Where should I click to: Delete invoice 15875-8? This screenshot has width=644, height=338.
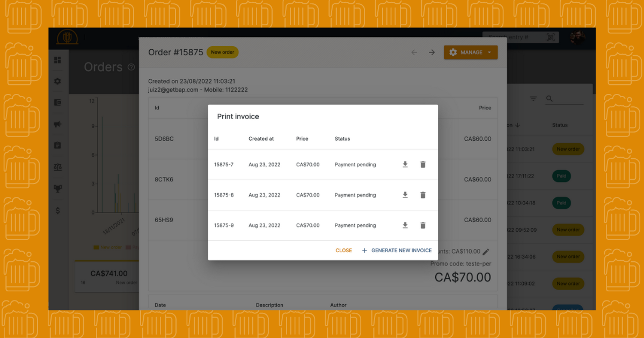pos(423,195)
